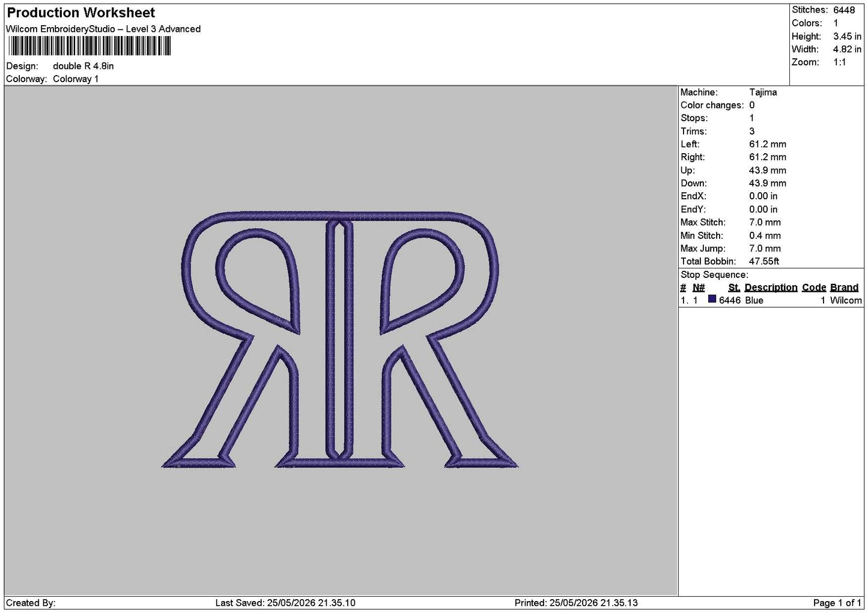The height and width of the screenshot is (613, 868).
Task: Click the Description column header
Action: pyautogui.click(x=771, y=288)
